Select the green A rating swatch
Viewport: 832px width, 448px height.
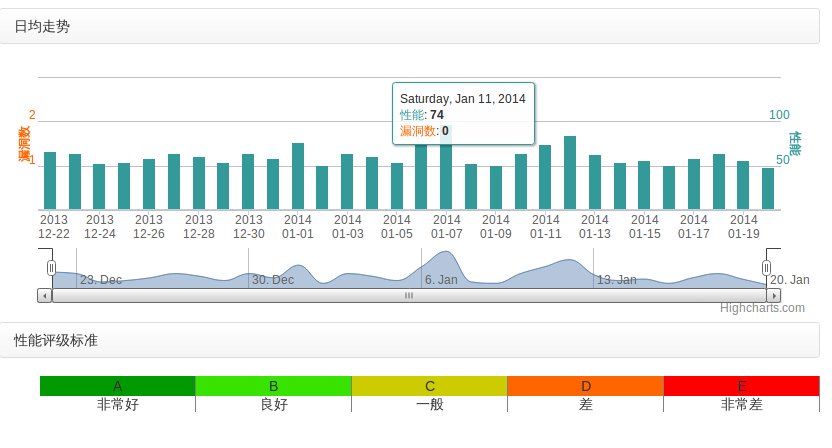pyautogui.click(x=117, y=386)
